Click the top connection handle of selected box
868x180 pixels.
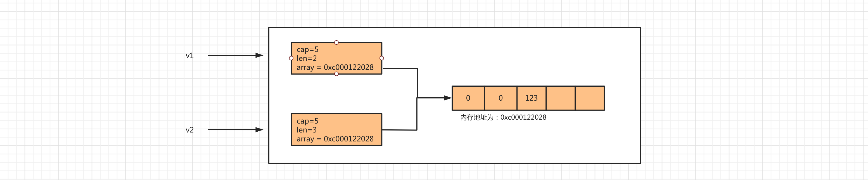click(336, 42)
